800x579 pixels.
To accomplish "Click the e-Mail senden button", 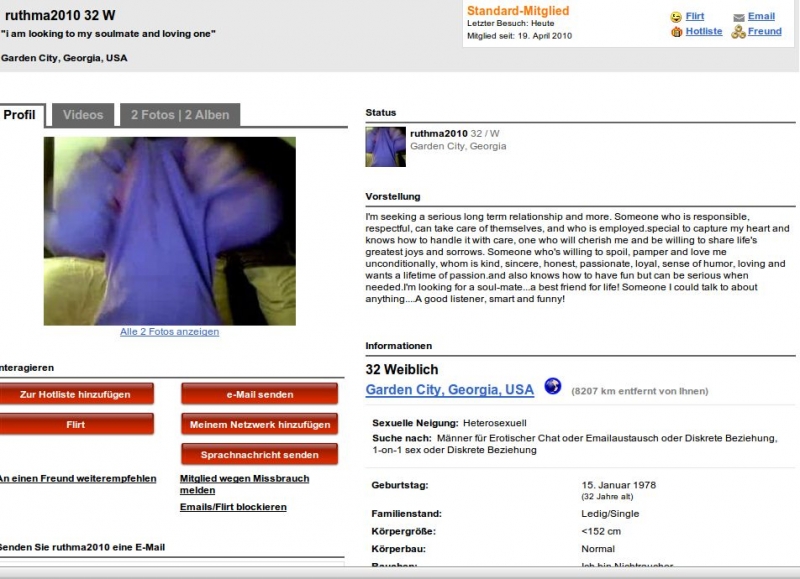I will (260, 394).
